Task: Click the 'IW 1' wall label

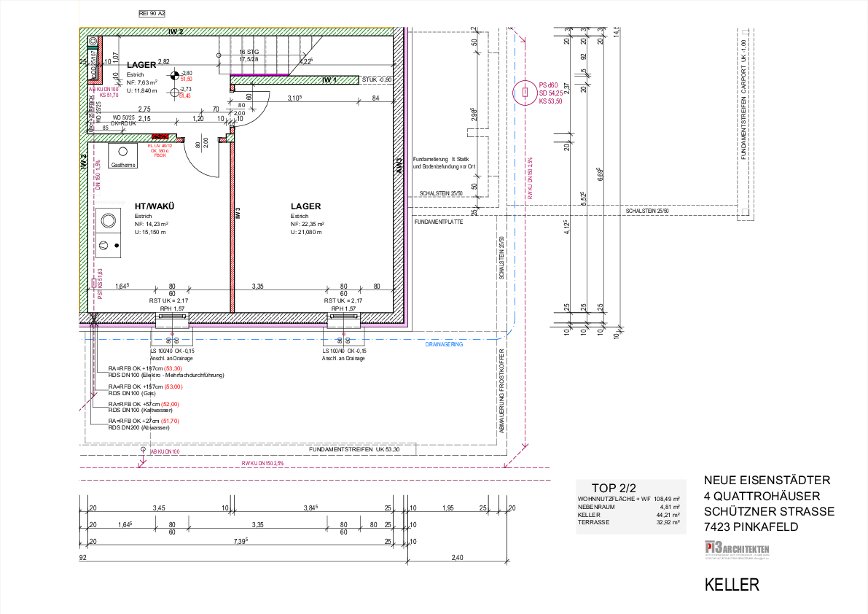Action: pyautogui.click(x=329, y=80)
